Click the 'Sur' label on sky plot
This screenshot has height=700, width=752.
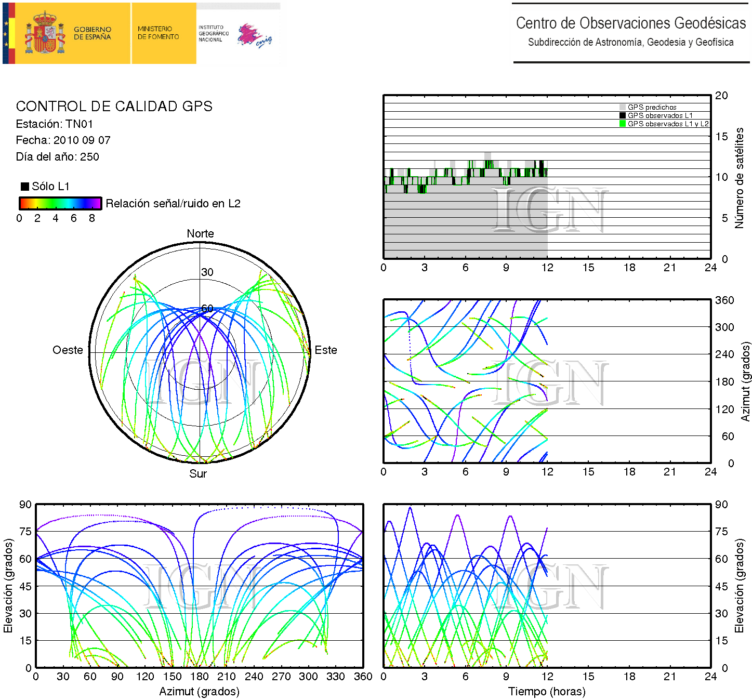[198, 473]
